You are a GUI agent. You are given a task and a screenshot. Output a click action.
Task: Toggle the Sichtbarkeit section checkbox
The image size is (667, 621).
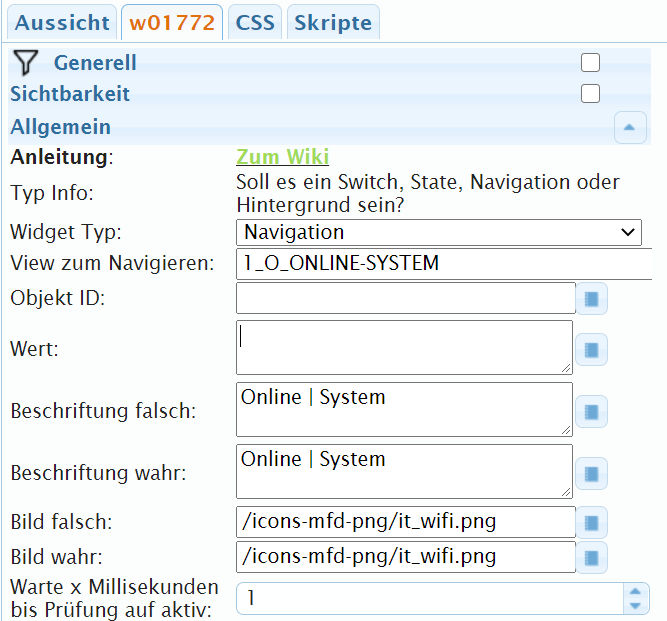[x=591, y=94]
